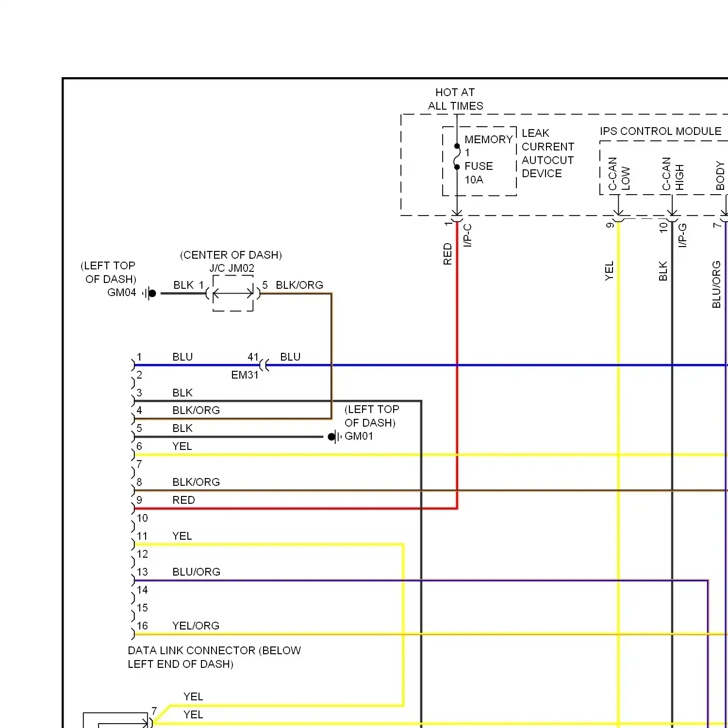The width and height of the screenshot is (728, 728).
Task: Click data link connector pin number 2
Action: tap(139, 375)
